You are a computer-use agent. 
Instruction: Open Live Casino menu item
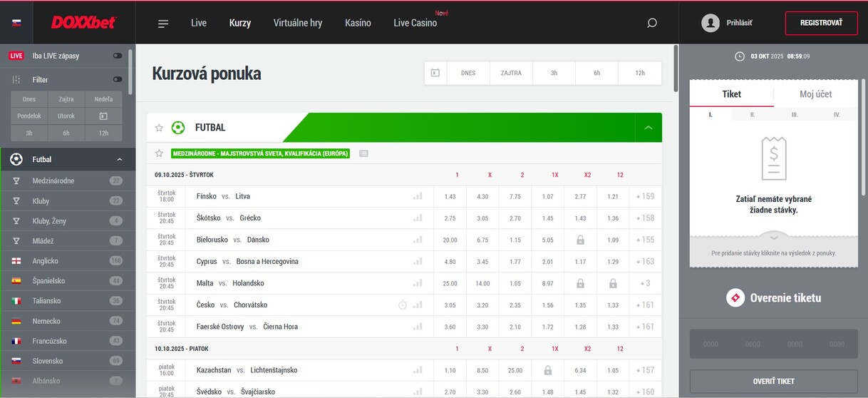tap(415, 23)
